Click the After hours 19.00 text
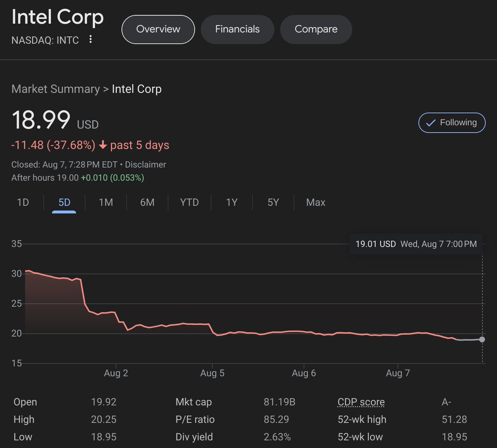The width and height of the screenshot is (497, 448). coord(45,178)
